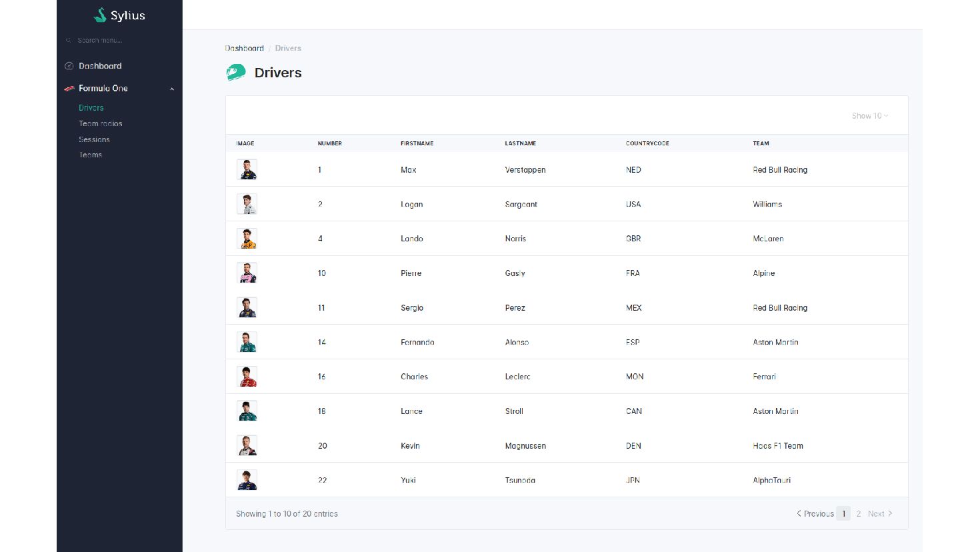Image resolution: width=980 pixels, height=552 pixels.
Task: Click the Alpine team cell
Action: pyautogui.click(x=764, y=273)
